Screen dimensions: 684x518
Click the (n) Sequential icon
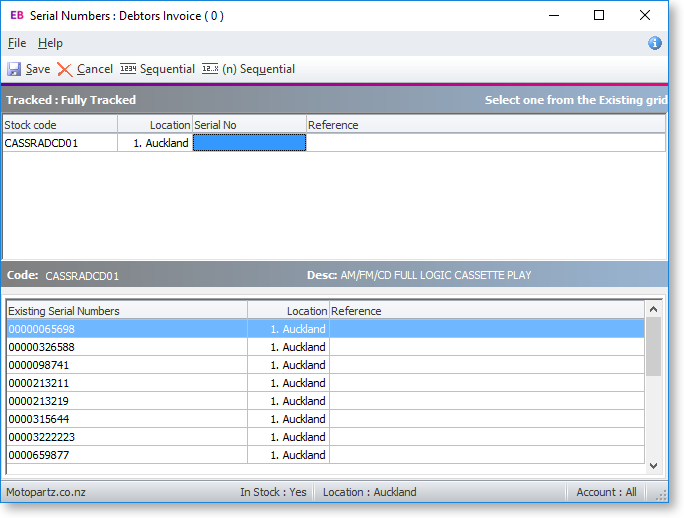tap(210, 69)
